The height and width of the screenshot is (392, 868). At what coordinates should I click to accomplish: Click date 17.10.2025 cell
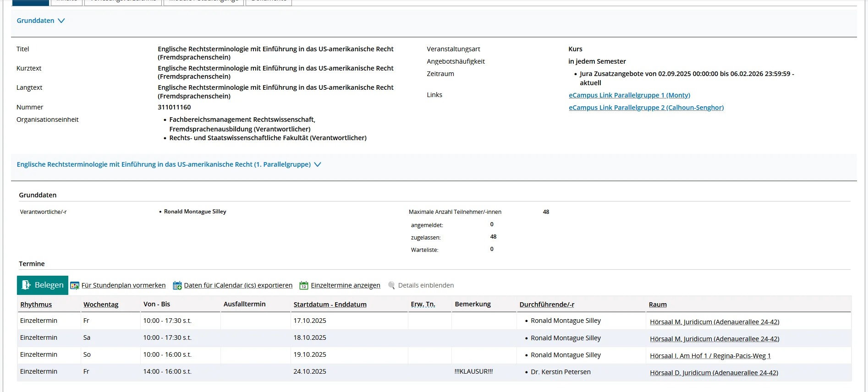[310, 321]
